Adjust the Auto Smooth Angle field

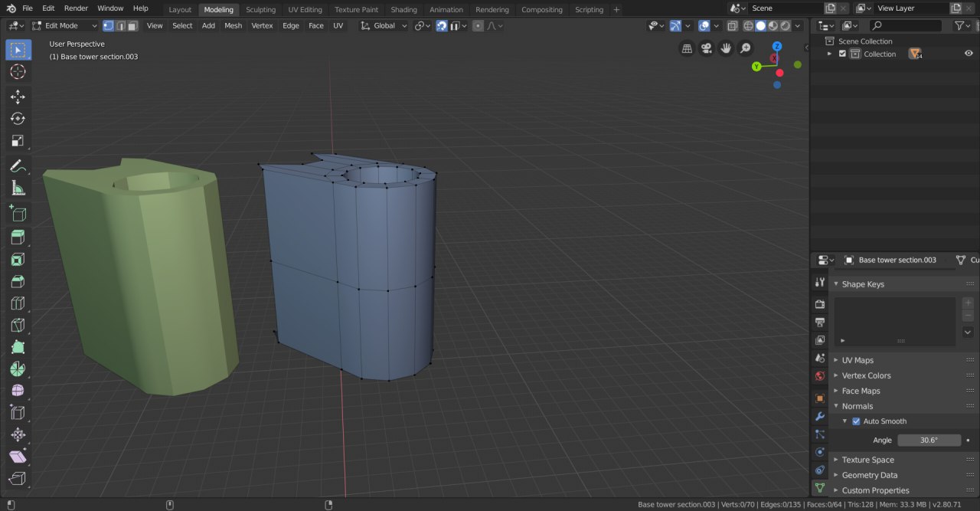tap(929, 441)
